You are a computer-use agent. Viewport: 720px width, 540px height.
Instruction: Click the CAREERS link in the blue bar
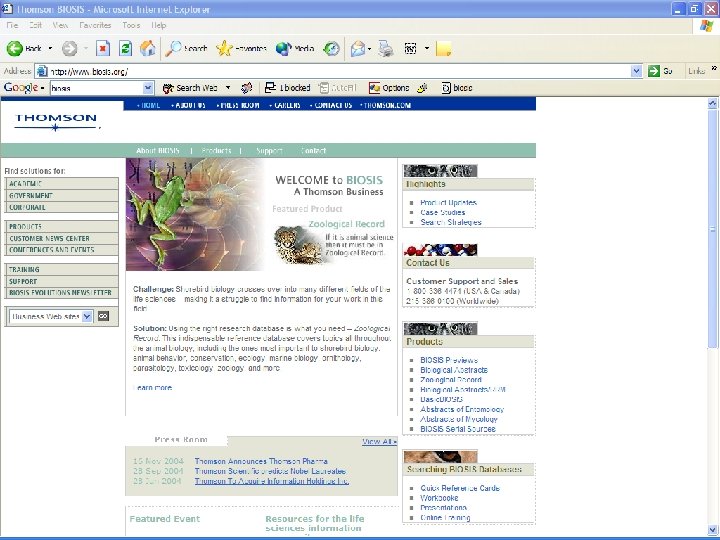tap(286, 105)
